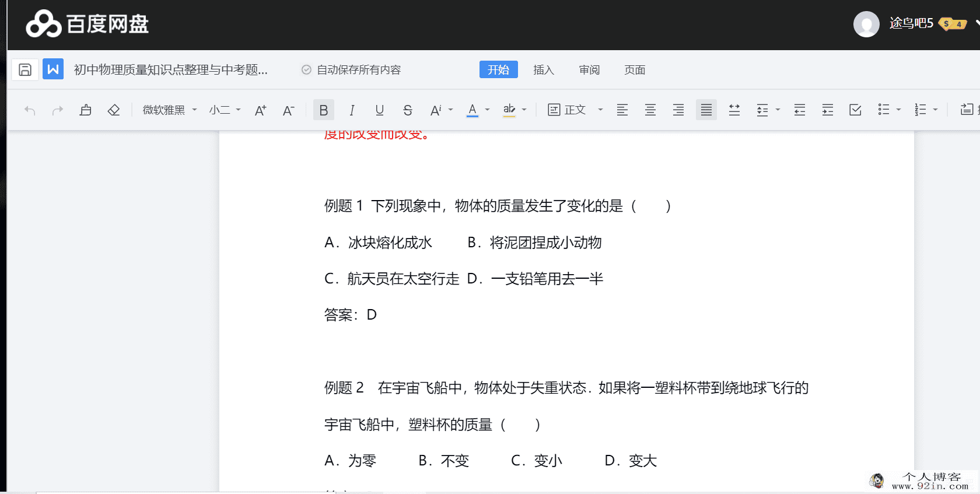Click option B. 将泥团捏成小动物
This screenshot has width=980, height=494.
pyautogui.click(x=534, y=243)
